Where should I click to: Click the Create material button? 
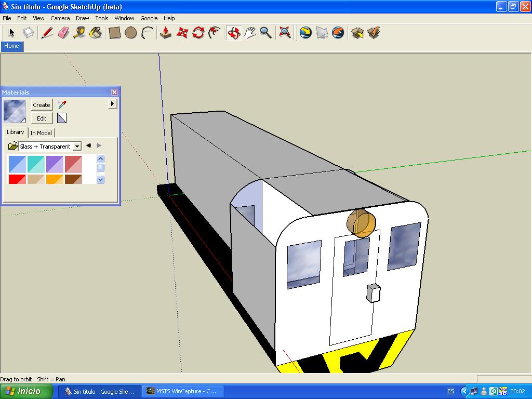pos(42,104)
